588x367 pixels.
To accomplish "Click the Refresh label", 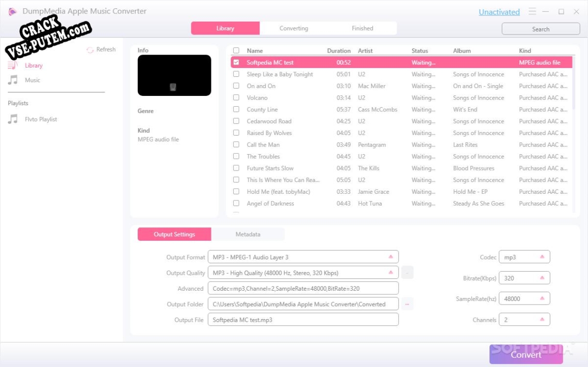I will coord(106,49).
